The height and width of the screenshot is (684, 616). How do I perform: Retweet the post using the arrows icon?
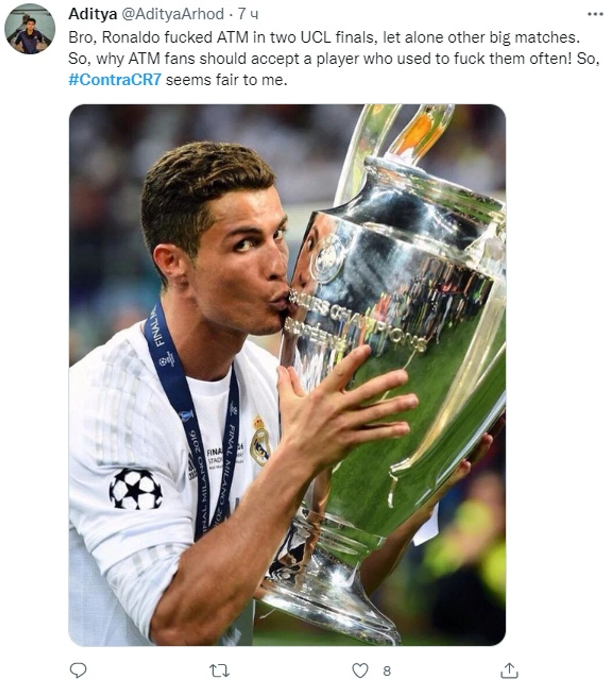219,670
